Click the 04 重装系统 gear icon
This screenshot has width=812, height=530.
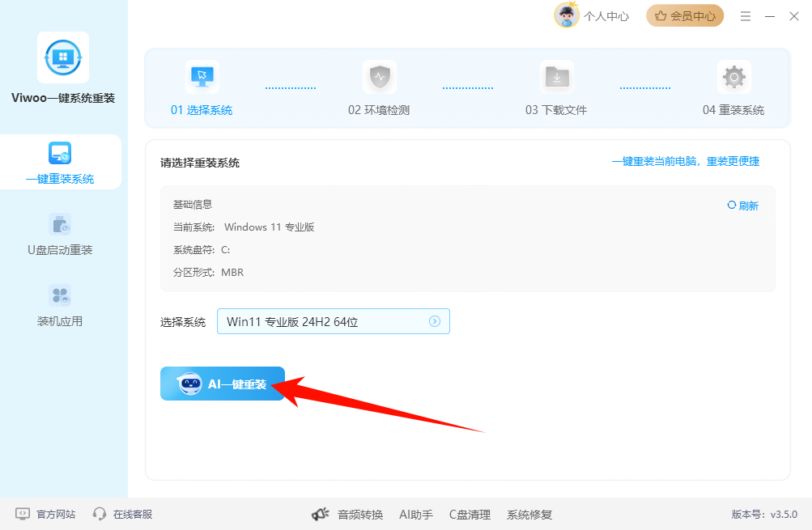click(733, 77)
